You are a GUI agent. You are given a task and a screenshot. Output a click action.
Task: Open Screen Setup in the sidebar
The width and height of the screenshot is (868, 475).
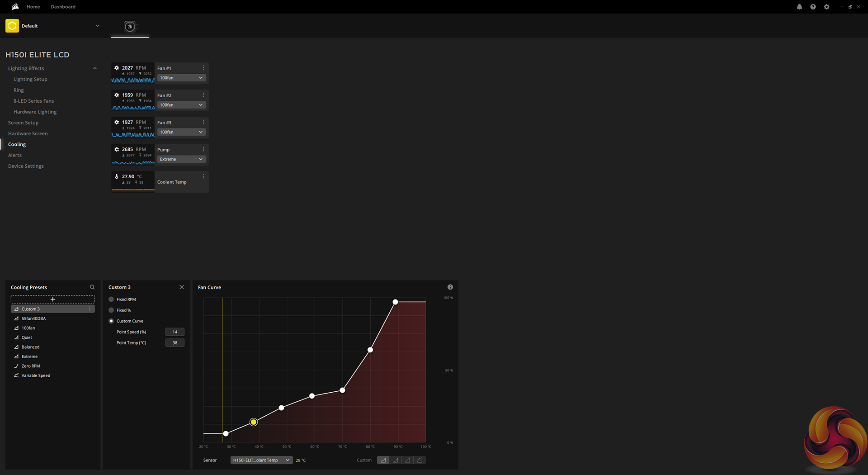click(x=24, y=123)
